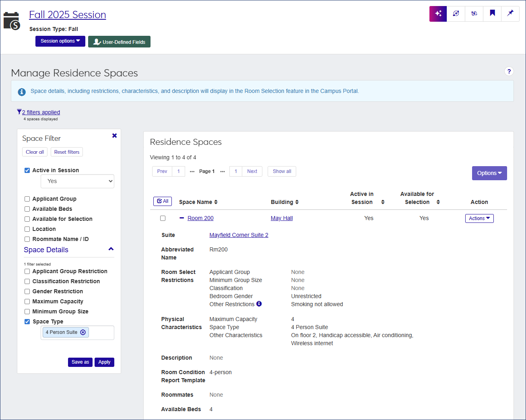This screenshot has width=526, height=420.
Task: Click the User-Defined Fields button
Action: (119, 41)
